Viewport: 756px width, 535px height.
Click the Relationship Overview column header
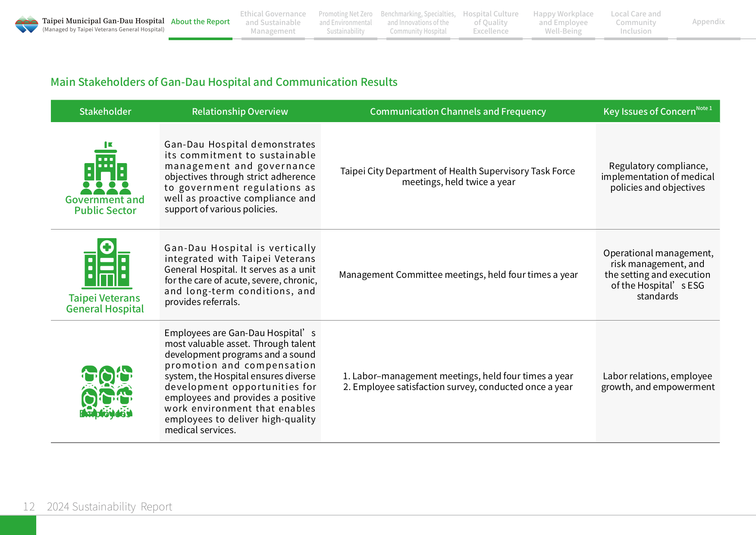coord(240,111)
